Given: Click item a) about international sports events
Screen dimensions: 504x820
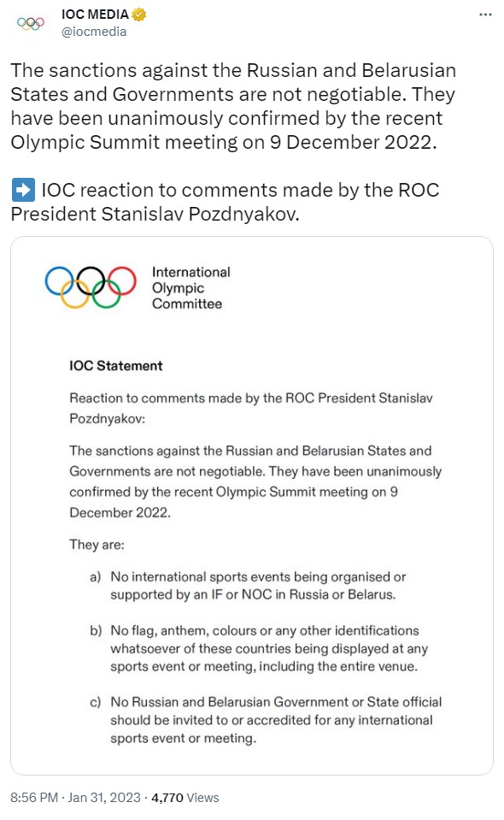Looking at the screenshot, I should [248, 586].
